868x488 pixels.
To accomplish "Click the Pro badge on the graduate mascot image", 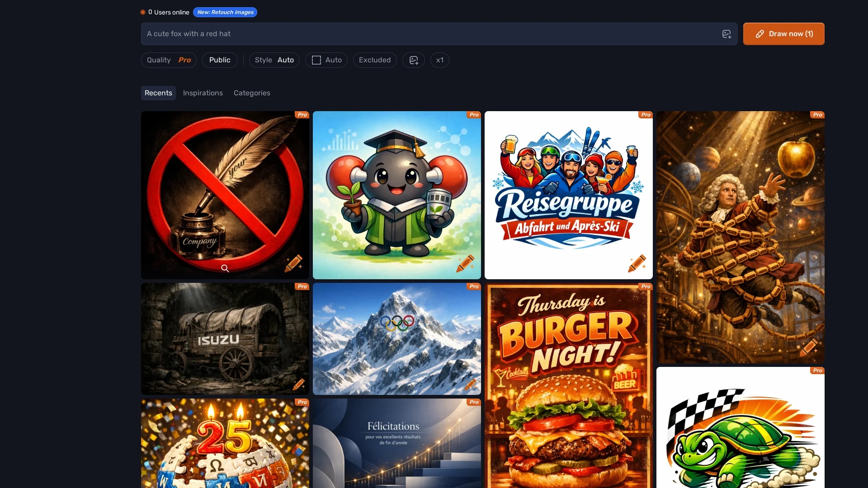I will [474, 115].
